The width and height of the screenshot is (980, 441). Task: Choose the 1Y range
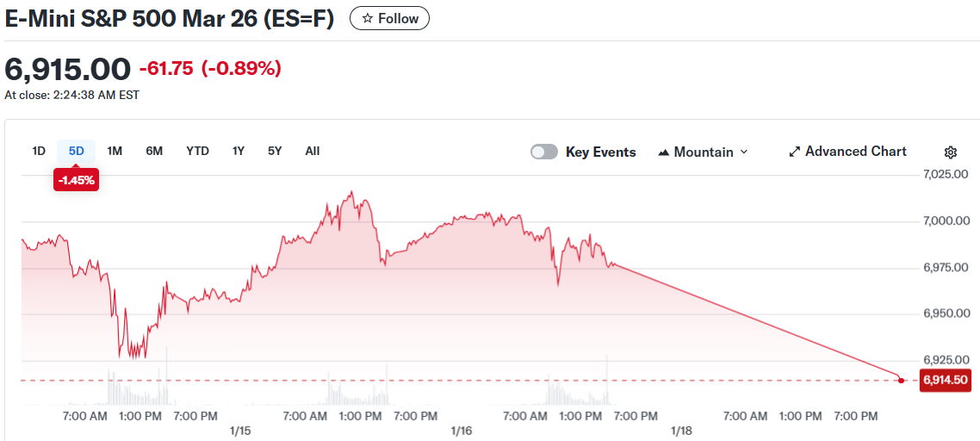point(239,151)
